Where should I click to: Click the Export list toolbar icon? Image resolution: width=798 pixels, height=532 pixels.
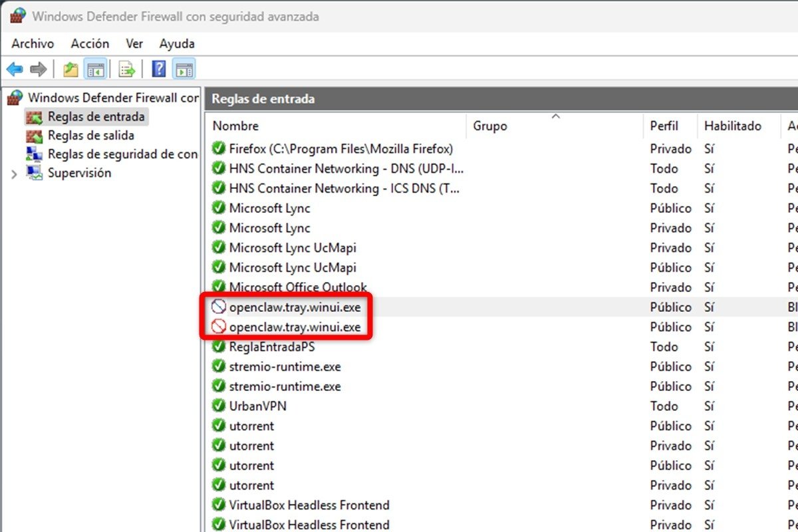127,68
